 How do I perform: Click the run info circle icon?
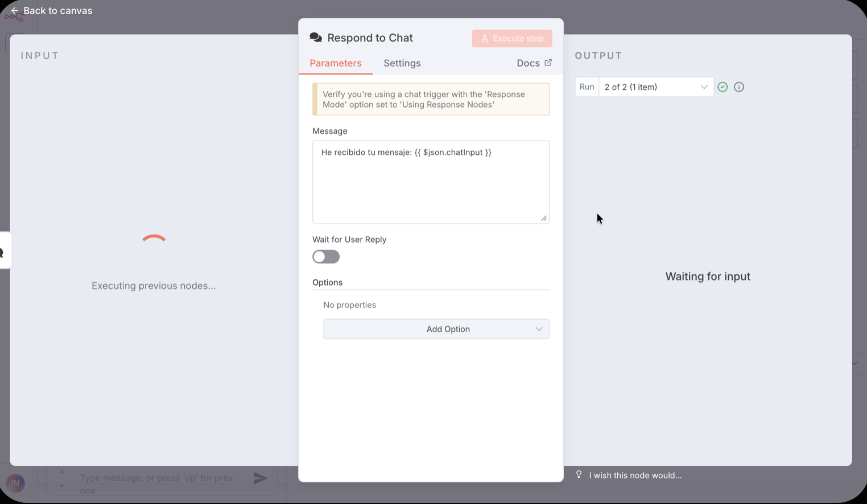[739, 87]
